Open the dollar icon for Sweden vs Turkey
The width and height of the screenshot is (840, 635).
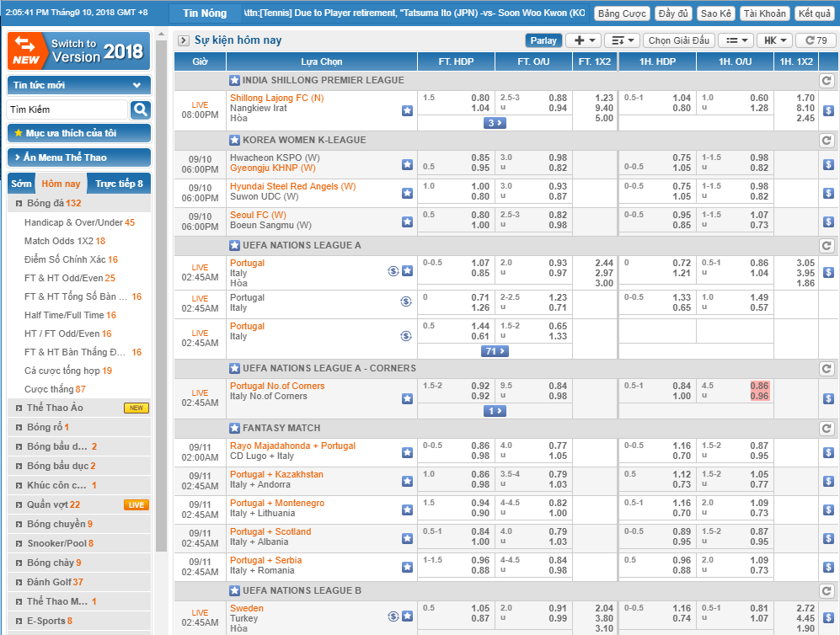pos(827,618)
